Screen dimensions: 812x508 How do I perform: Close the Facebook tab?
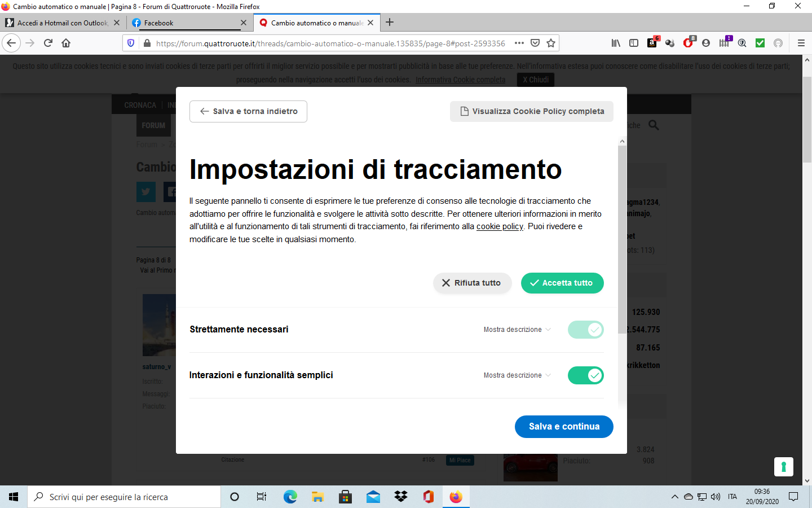coord(244,23)
